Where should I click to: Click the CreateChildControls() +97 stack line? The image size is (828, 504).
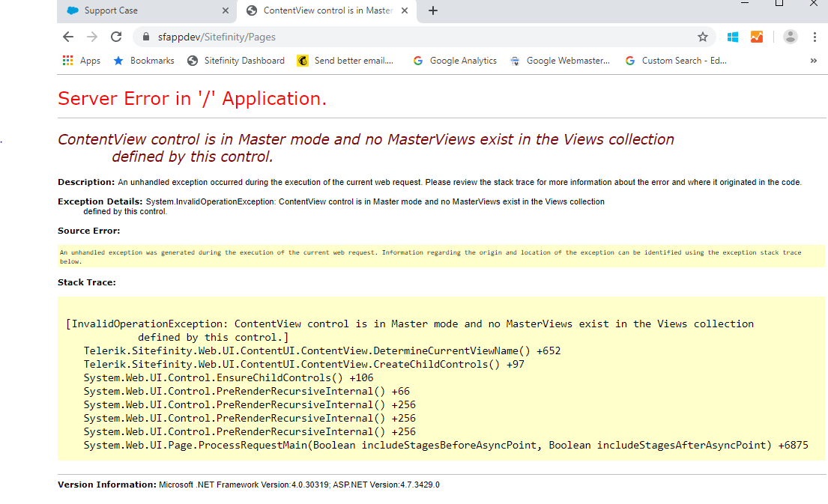point(304,364)
